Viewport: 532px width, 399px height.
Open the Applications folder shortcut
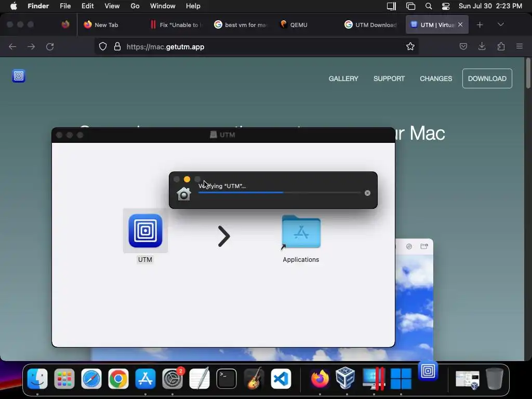tap(301, 232)
